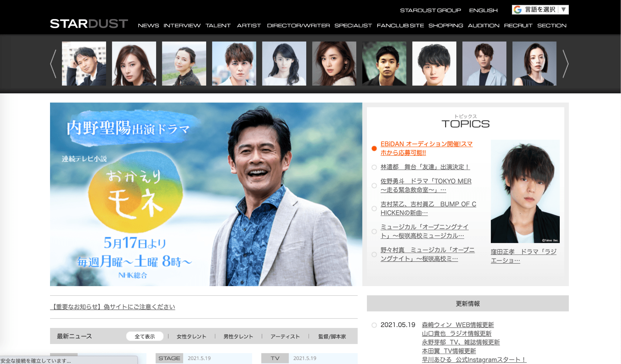621x364 pixels.
Task: Select ninth carousel thumbnail, man in light jacket
Action: (x=484, y=64)
